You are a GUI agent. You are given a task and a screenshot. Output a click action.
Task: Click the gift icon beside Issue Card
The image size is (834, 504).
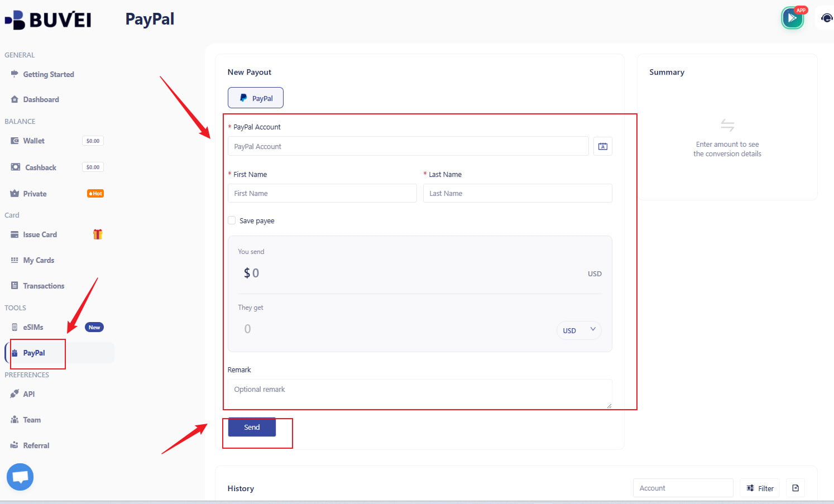point(98,234)
